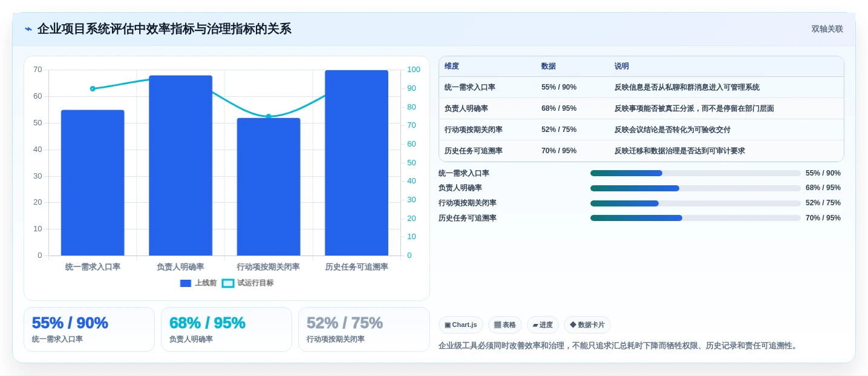
Task: Click the 负责人明确率 progress bar
Action: tap(696, 188)
